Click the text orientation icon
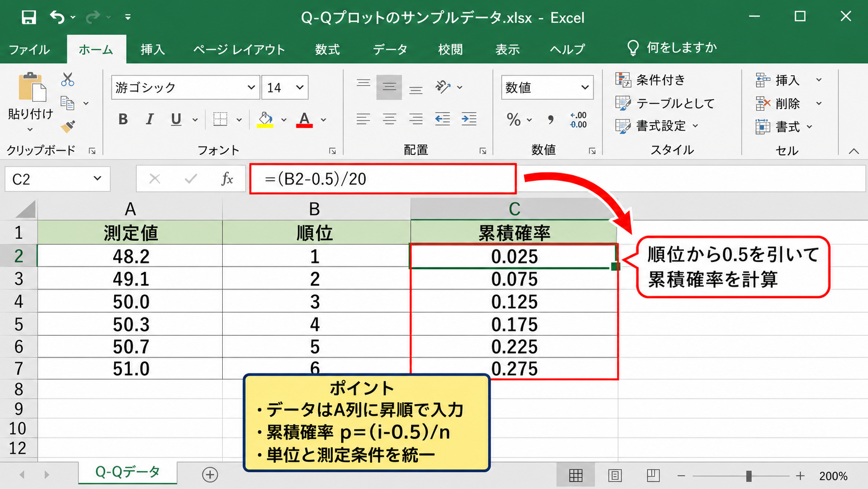 tap(443, 86)
